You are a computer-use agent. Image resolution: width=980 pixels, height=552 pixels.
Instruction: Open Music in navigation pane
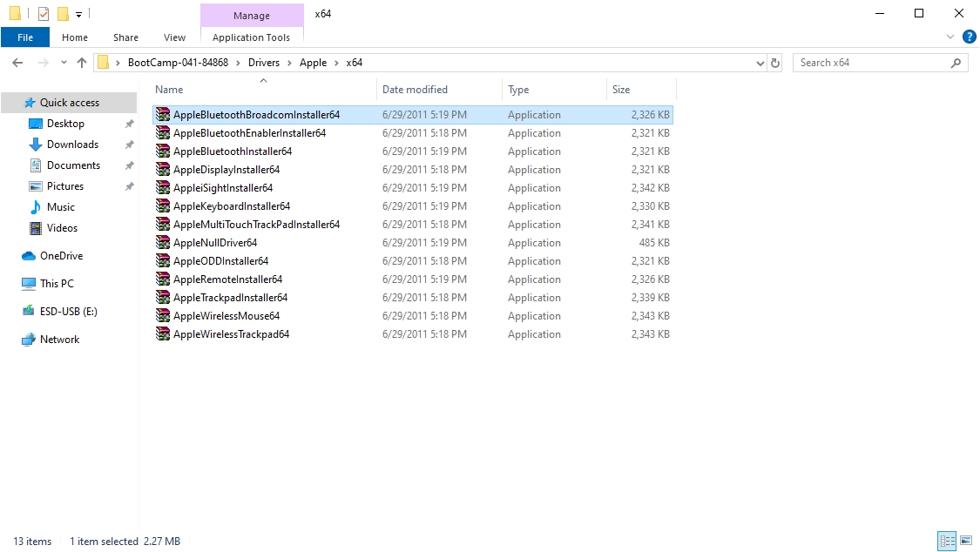click(61, 207)
